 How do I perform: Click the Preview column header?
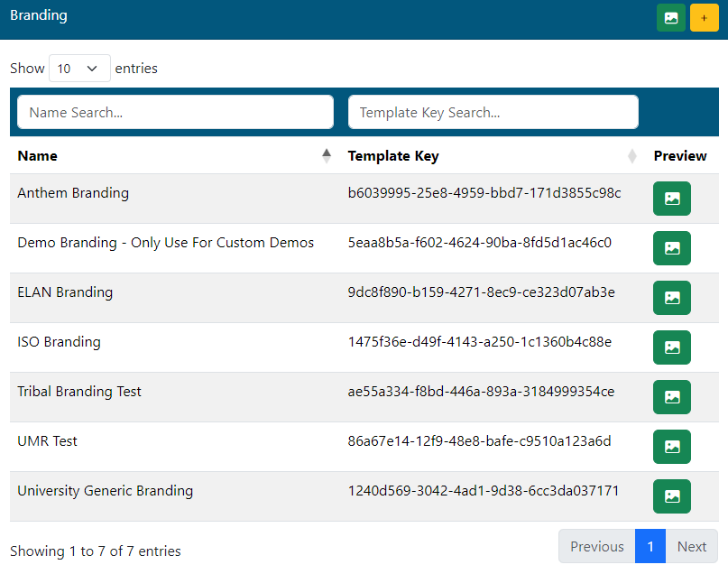pyautogui.click(x=680, y=156)
